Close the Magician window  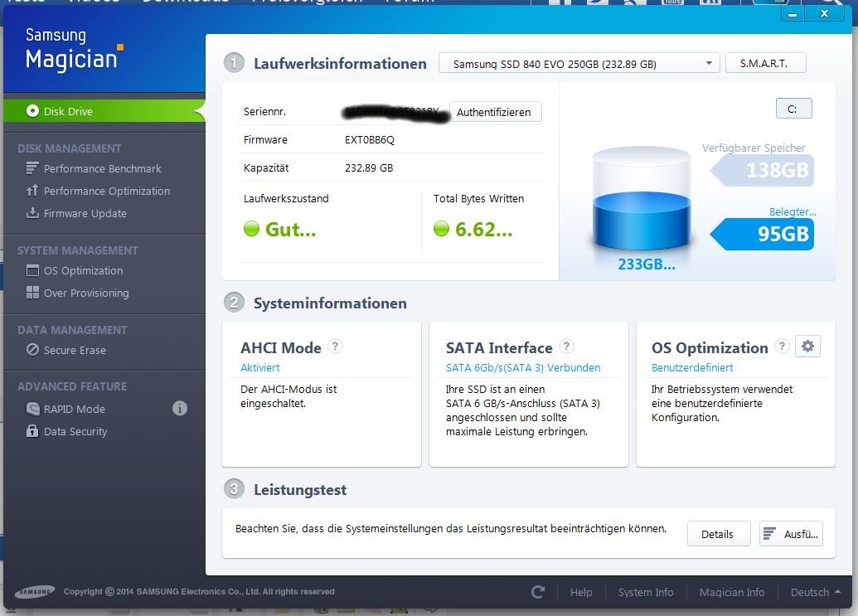(x=824, y=13)
